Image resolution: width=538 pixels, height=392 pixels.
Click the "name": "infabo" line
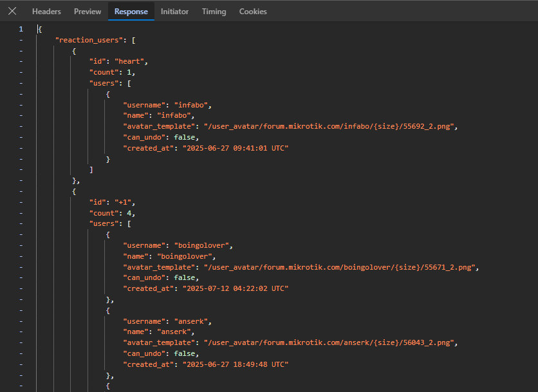click(159, 116)
